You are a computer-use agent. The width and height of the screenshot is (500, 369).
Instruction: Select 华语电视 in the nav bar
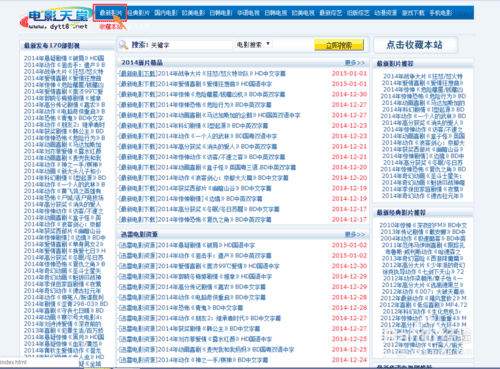point(248,13)
